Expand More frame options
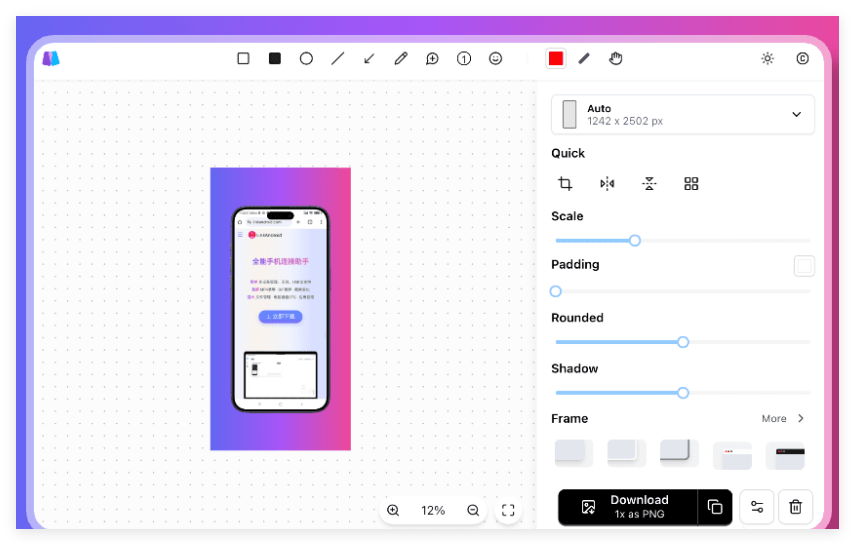Screen dimensions: 855x545 pyautogui.click(x=783, y=418)
